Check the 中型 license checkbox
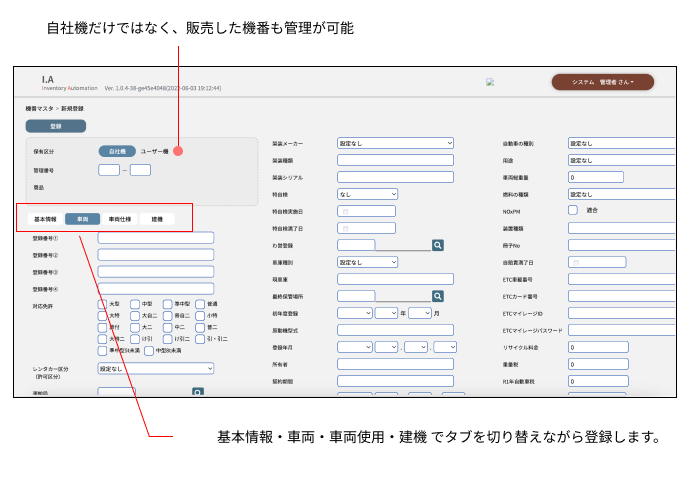 [x=135, y=304]
